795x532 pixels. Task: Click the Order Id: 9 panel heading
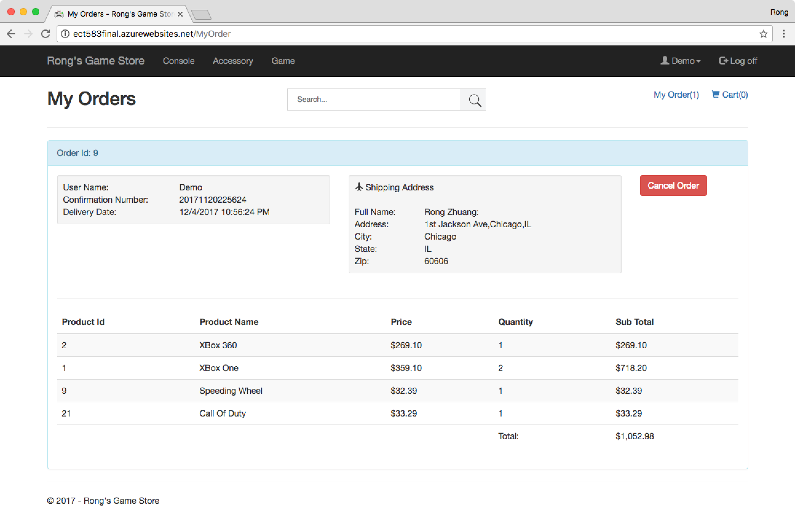coord(397,153)
